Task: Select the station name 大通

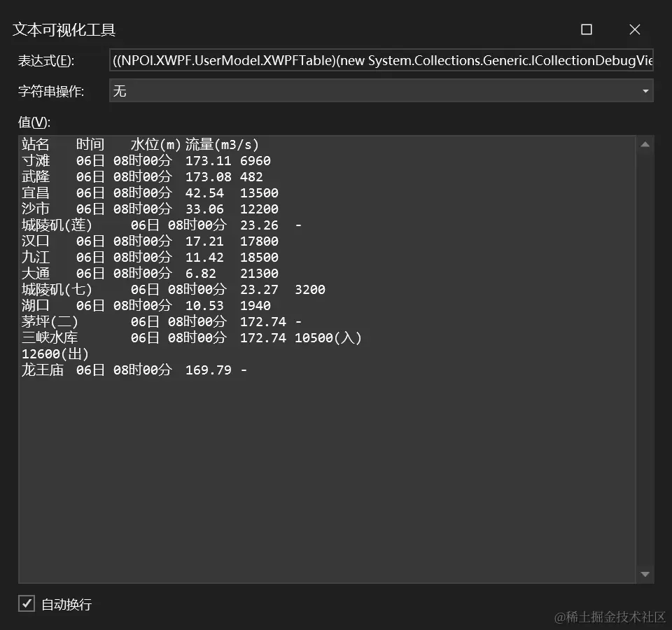Action: pos(36,274)
